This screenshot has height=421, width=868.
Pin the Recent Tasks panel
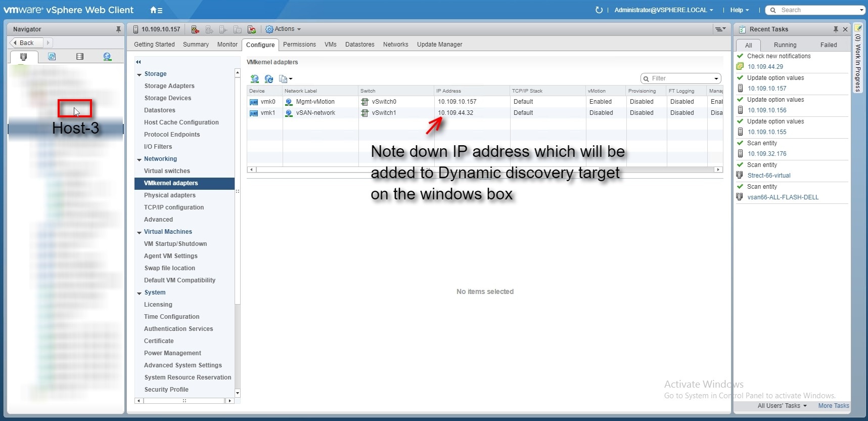coord(836,29)
